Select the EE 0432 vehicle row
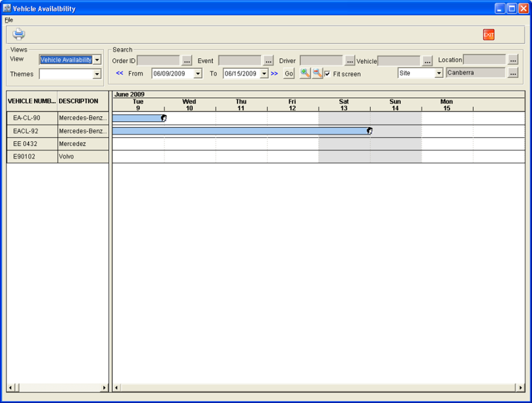The width and height of the screenshot is (532, 403). coord(58,144)
